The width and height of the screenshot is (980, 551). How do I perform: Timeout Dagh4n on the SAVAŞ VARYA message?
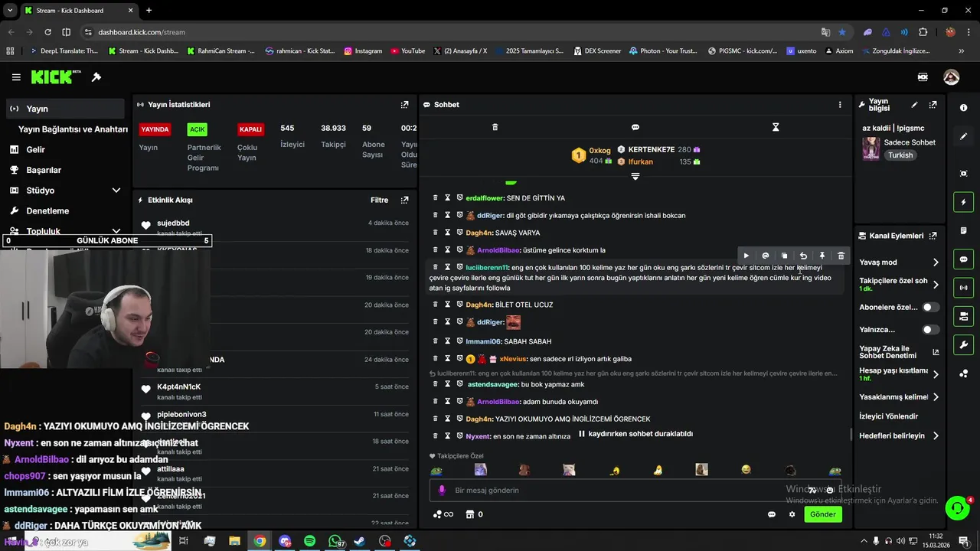point(447,233)
